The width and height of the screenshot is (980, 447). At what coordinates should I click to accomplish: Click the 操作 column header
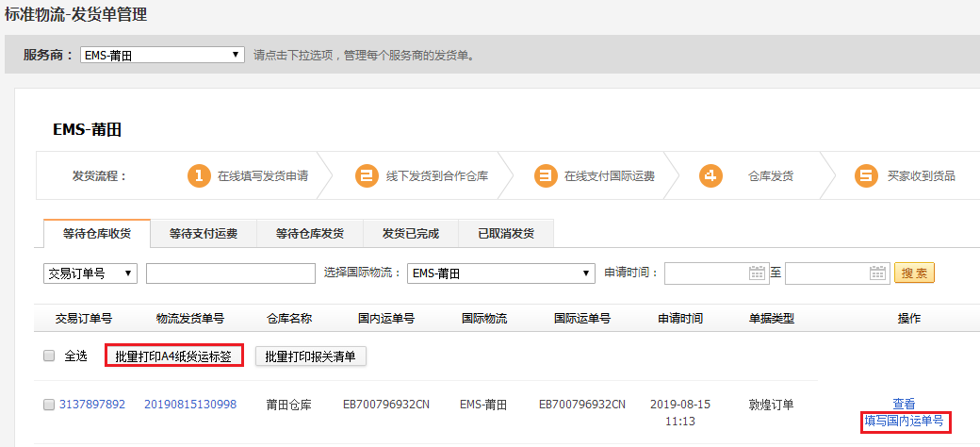908,318
